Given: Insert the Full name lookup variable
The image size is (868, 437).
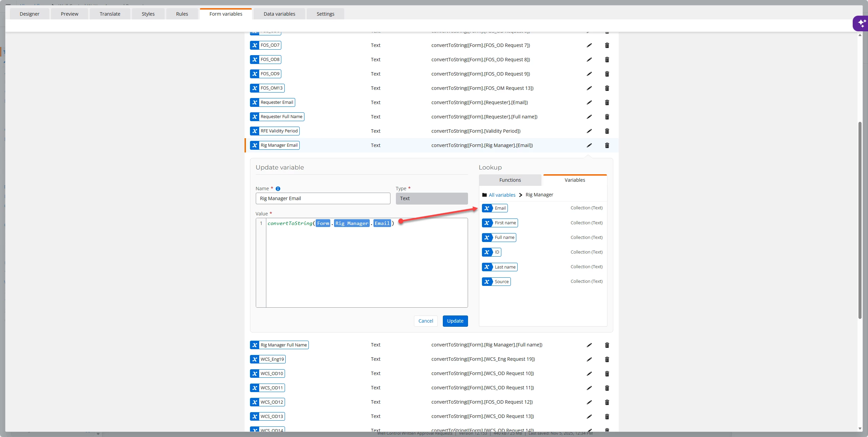Looking at the screenshot, I should (499, 238).
